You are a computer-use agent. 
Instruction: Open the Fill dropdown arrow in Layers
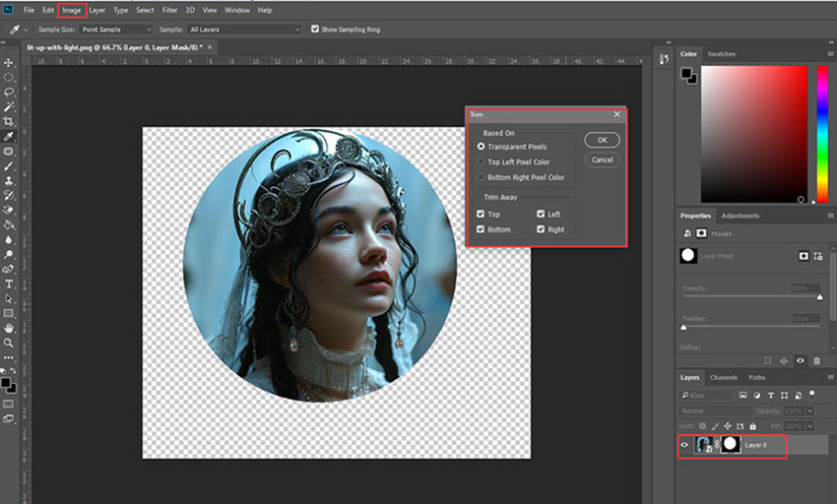(x=809, y=426)
